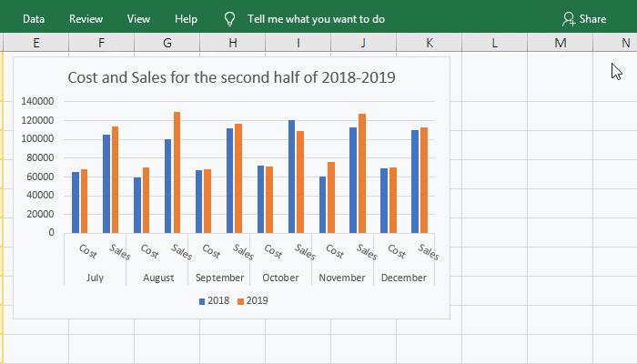The image size is (637, 364).
Task: Click the Share button
Action: tap(583, 18)
